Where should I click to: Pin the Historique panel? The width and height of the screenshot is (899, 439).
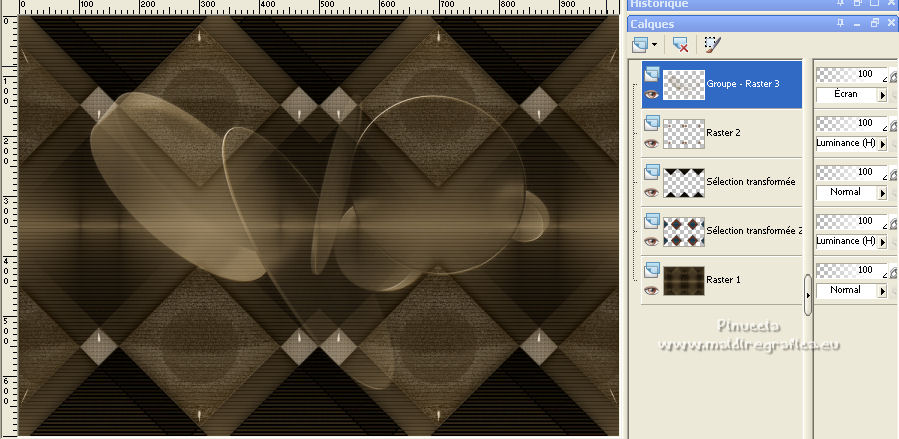841,3
